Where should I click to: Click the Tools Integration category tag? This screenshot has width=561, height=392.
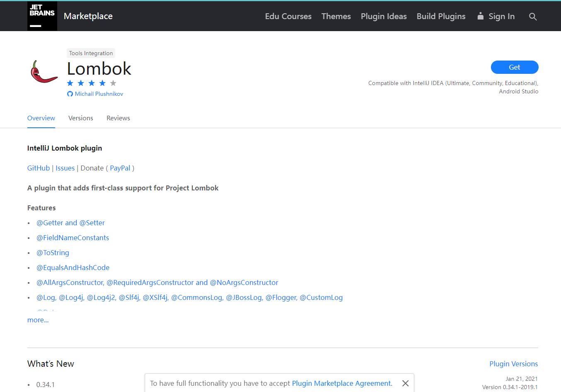(x=91, y=53)
